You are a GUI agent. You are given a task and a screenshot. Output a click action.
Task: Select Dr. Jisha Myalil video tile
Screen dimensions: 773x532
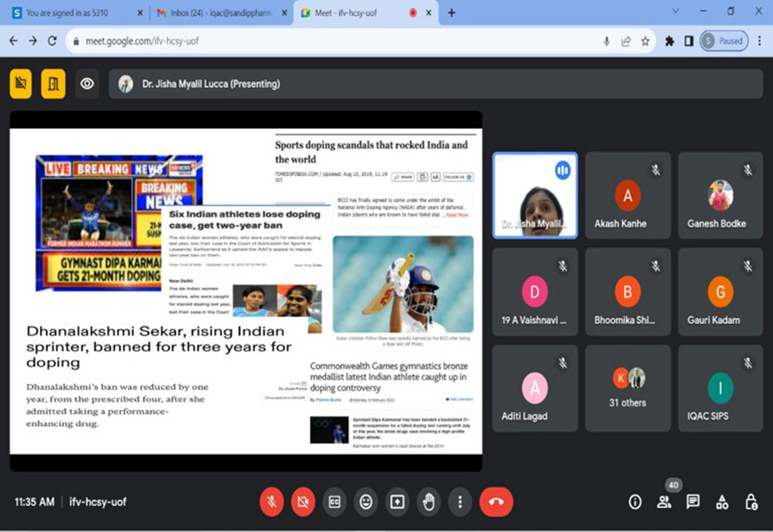[535, 195]
